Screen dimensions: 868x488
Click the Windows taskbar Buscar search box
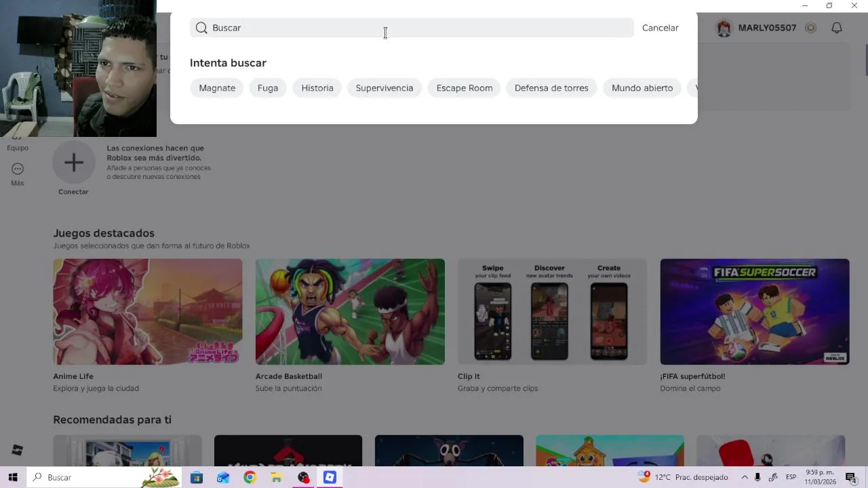pyautogui.click(x=104, y=477)
